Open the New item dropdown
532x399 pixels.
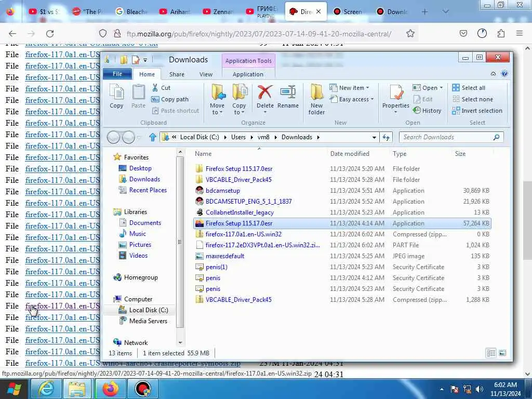click(350, 88)
